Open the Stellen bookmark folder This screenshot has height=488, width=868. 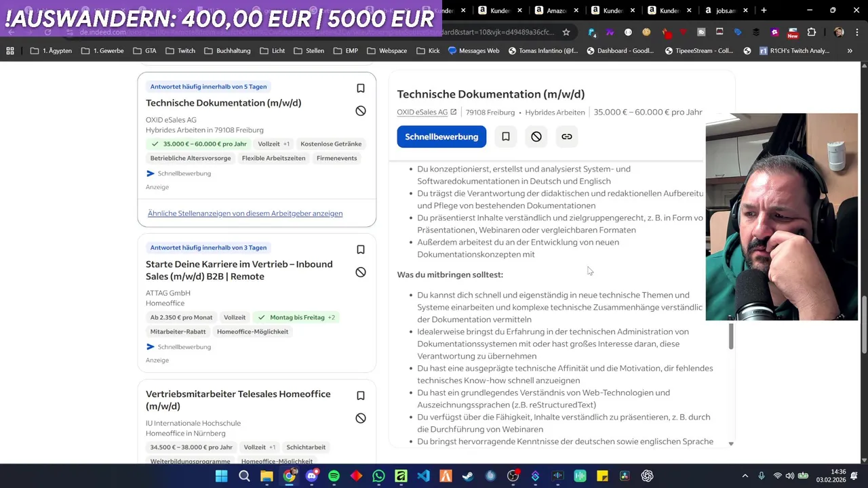click(309, 51)
